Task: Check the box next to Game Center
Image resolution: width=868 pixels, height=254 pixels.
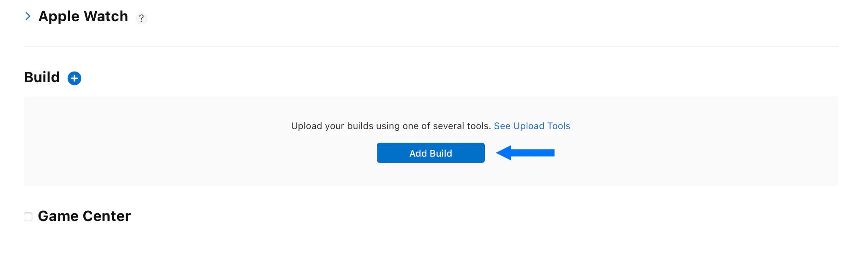Action: coord(28,217)
